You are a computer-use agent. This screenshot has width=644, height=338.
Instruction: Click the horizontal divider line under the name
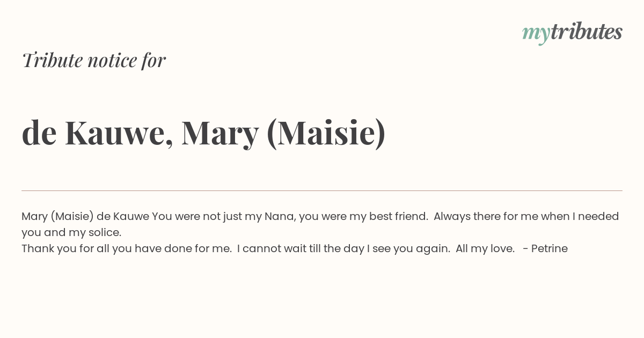click(322, 190)
